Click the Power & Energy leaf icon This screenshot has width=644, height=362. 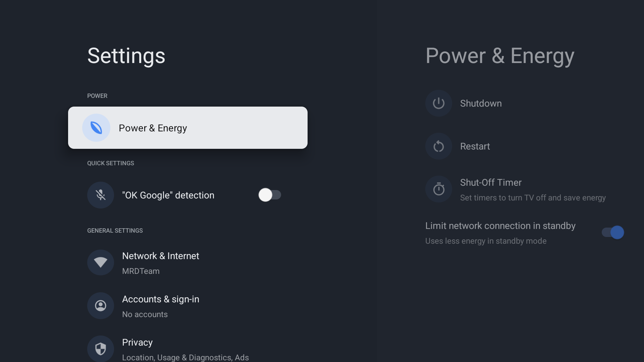96,128
